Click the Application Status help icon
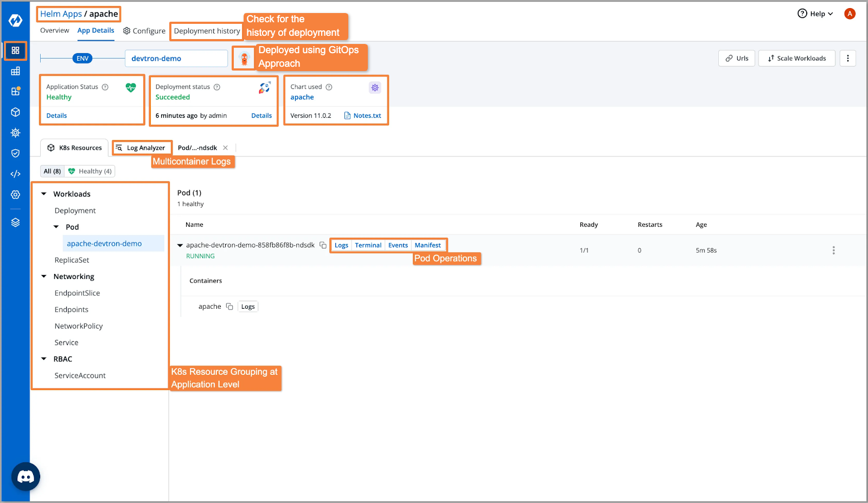Screen dimensions: 868x503 105,87
